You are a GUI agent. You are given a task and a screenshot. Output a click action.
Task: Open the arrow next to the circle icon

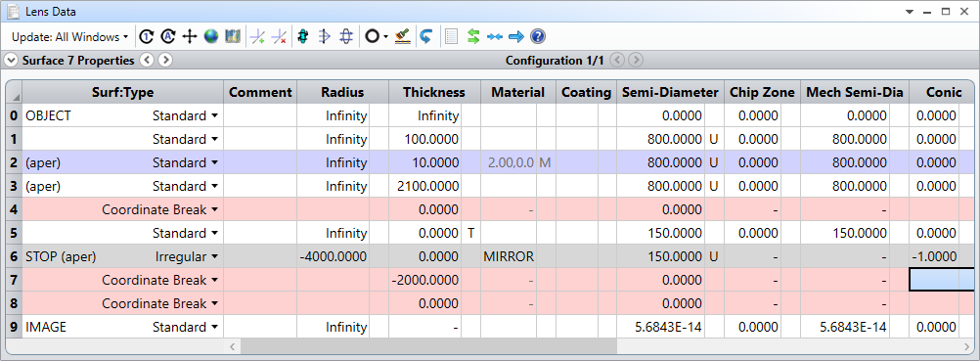(x=385, y=37)
